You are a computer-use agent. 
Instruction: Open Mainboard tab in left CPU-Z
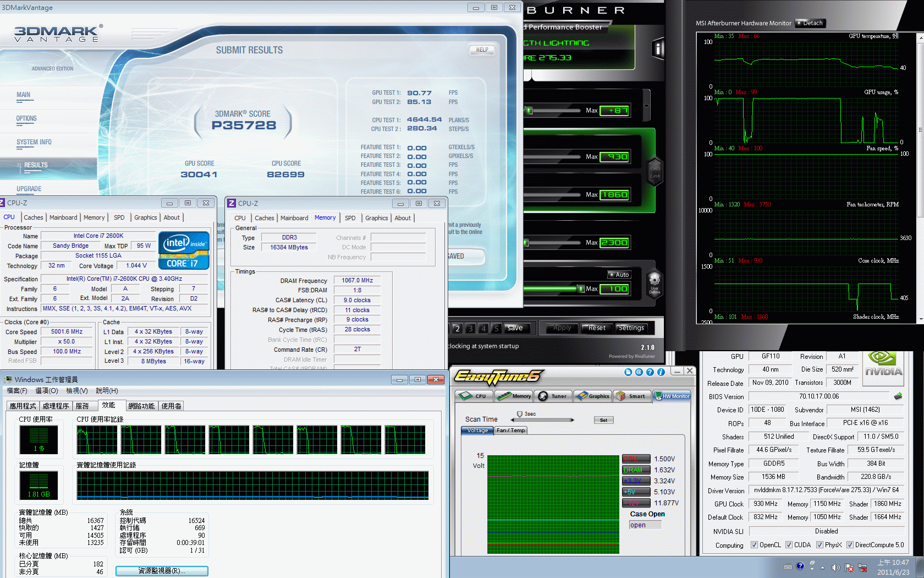tap(63, 217)
